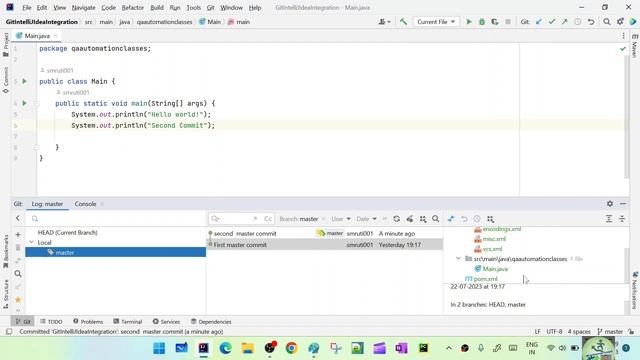Click into the branches search field

[x=116, y=219]
